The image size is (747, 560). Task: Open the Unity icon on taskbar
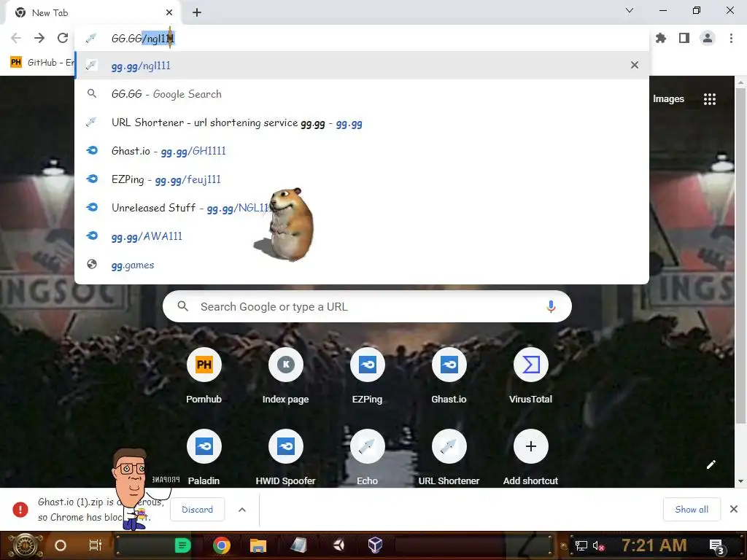[338, 545]
